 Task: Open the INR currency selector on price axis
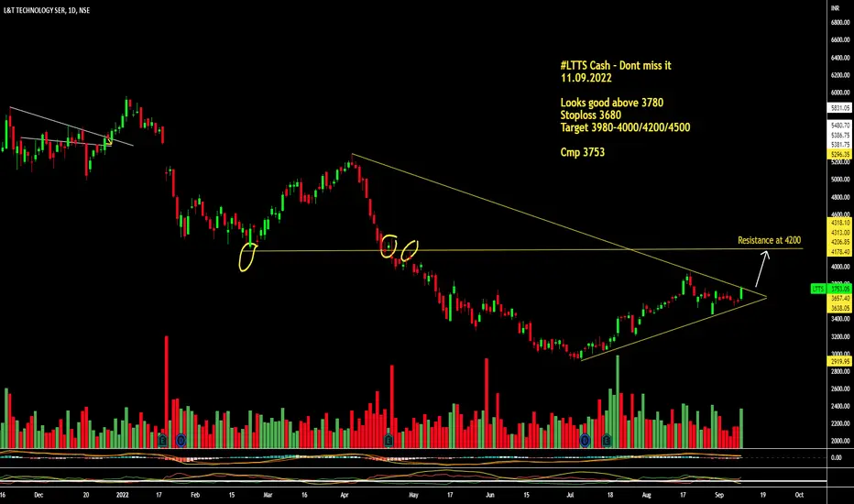835,9
